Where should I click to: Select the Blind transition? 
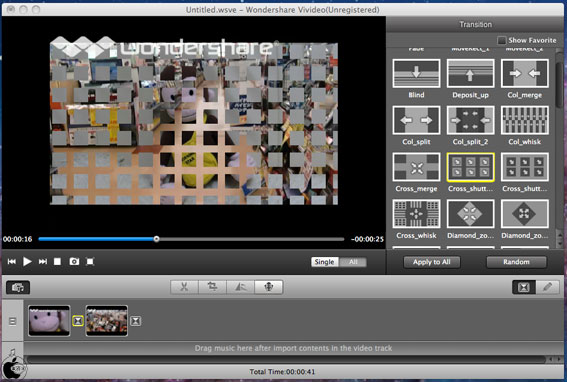(416, 73)
